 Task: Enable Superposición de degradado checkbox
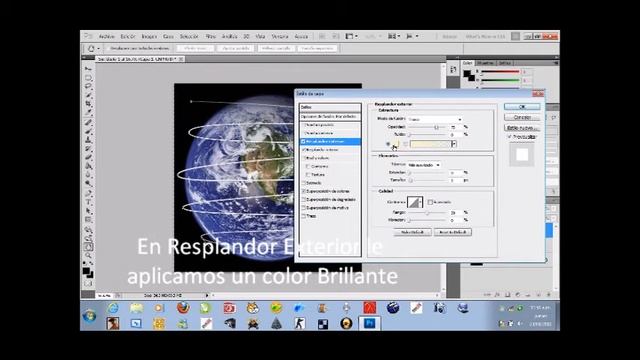pyautogui.click(x=304, y=200)
